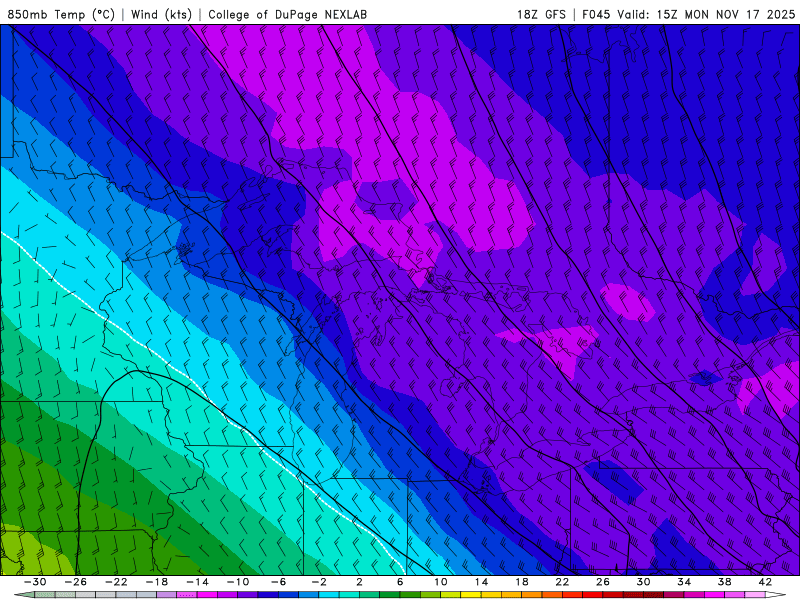Click the -6 color bar label
The height and width of the screenshot is (600, 800).
(279, 582)
